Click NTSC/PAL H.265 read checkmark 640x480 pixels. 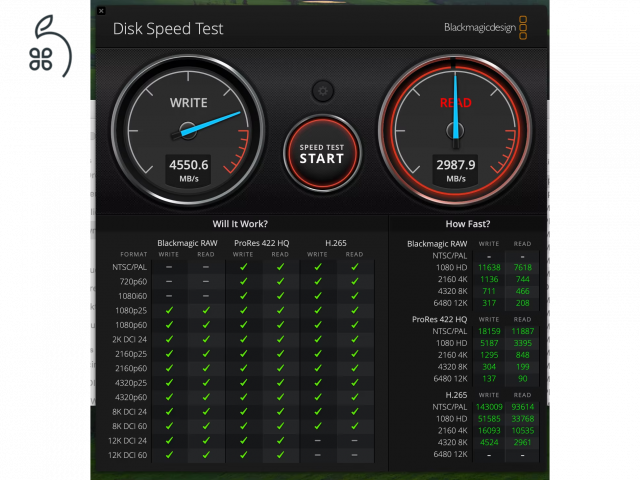(354, 267)
